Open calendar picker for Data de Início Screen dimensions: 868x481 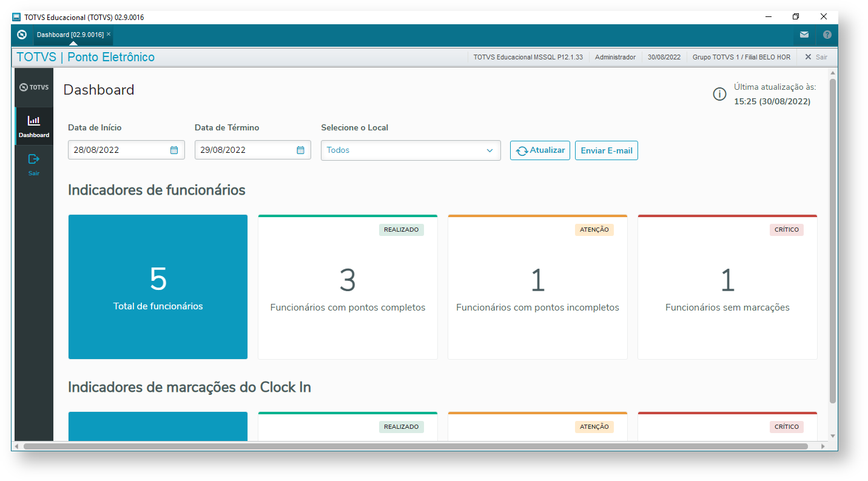point(174,150)
